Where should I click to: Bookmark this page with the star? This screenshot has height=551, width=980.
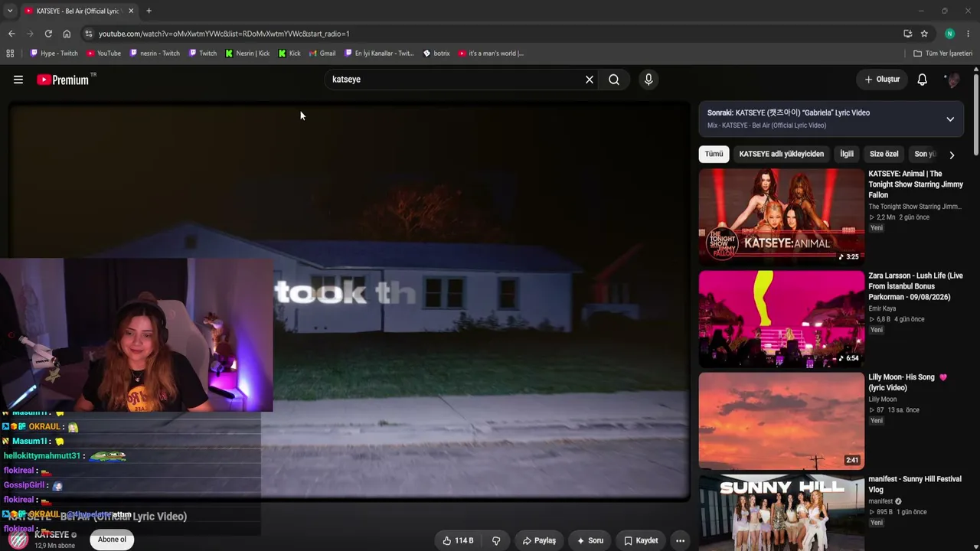point(924,34)
